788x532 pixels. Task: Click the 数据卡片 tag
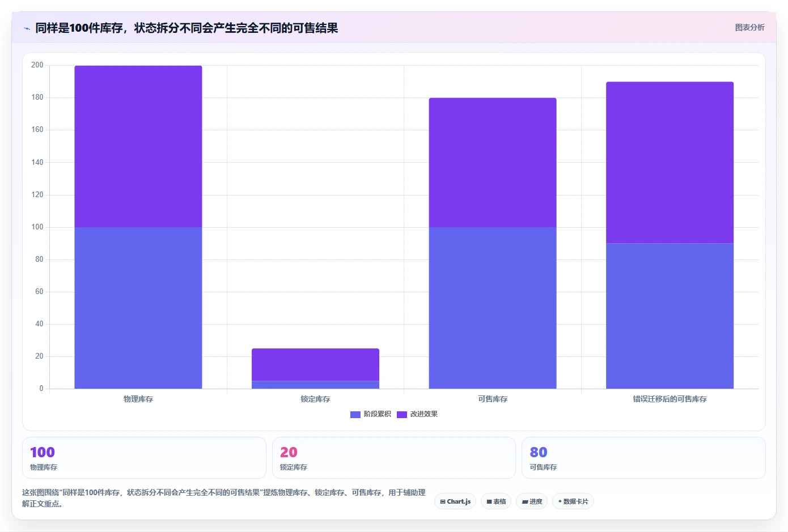(x=573, y=501)
